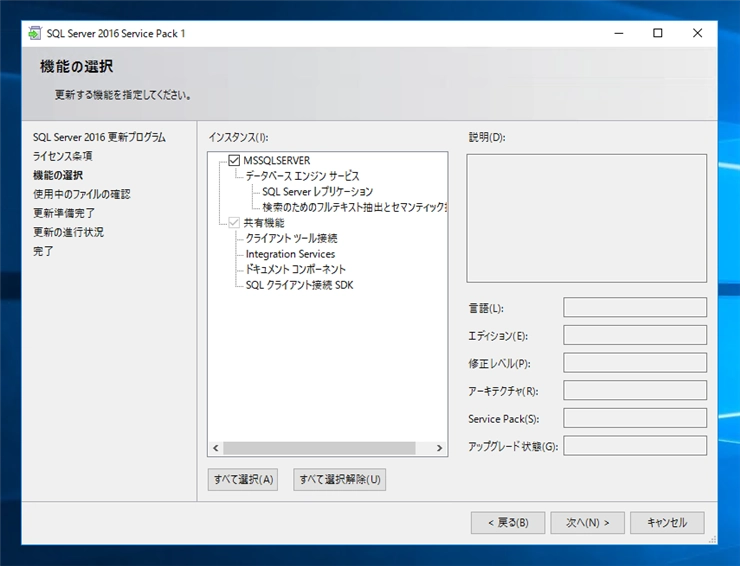Proceed with 次へ(N) button
This screenshot has width=740, height=566.
point(588,523)
